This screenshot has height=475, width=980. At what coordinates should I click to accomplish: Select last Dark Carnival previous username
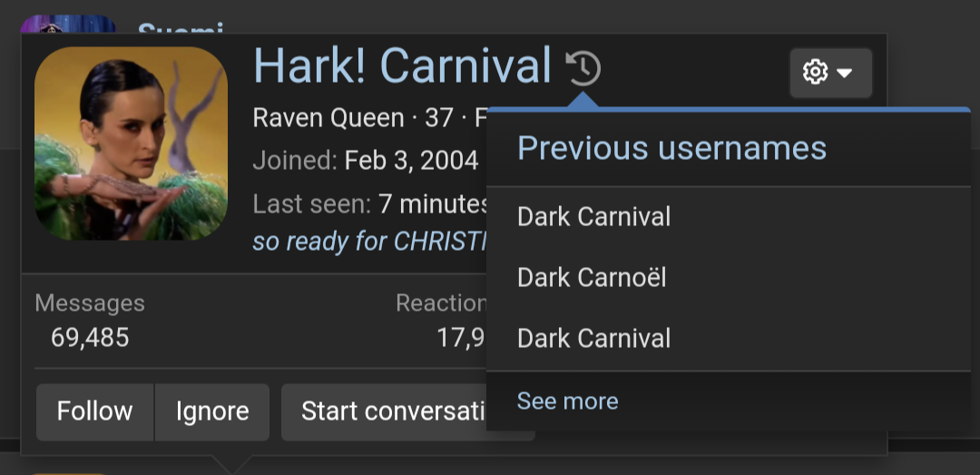[x=593, y=338]
